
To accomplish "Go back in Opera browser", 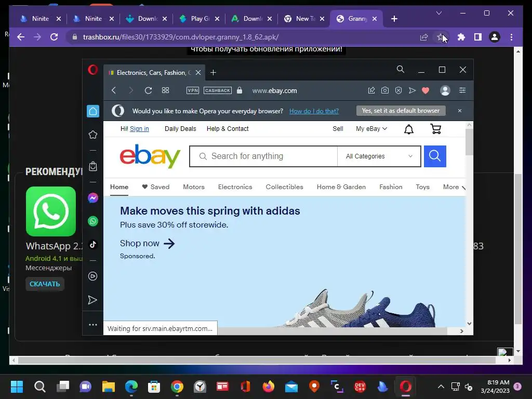I will coord(114,90).
